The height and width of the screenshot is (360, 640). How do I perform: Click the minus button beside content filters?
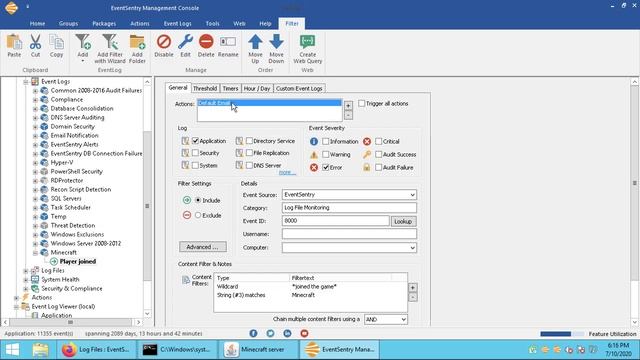point(413,298)
